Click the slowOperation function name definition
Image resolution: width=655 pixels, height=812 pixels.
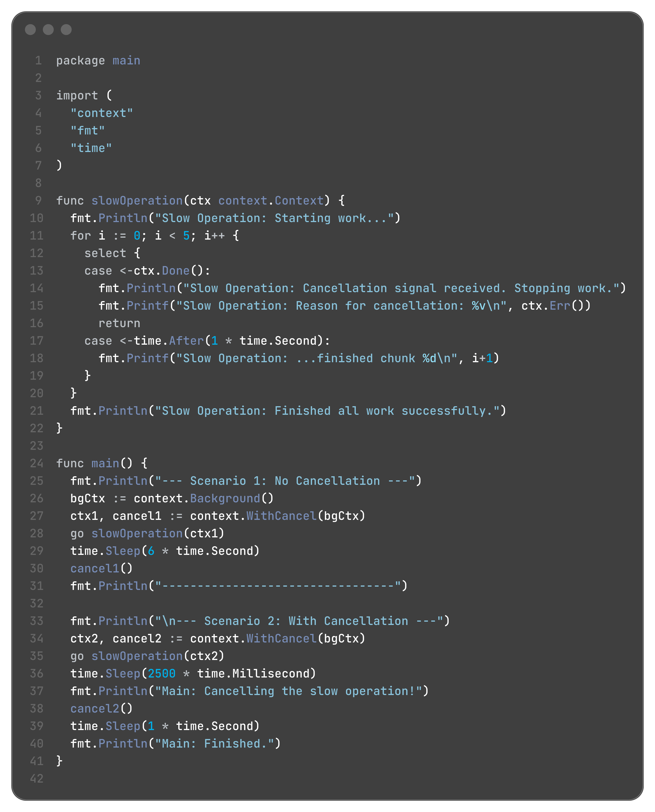(137, 200)
